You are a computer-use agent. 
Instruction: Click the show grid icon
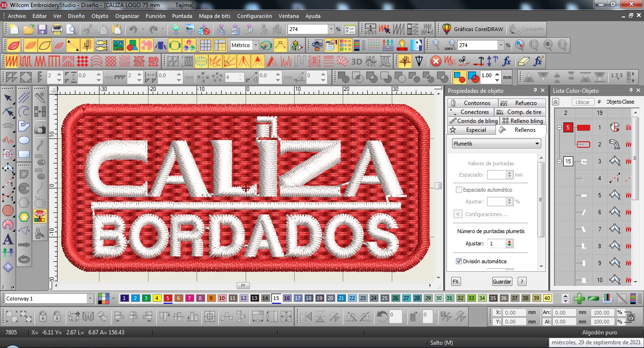coord(205,45)
